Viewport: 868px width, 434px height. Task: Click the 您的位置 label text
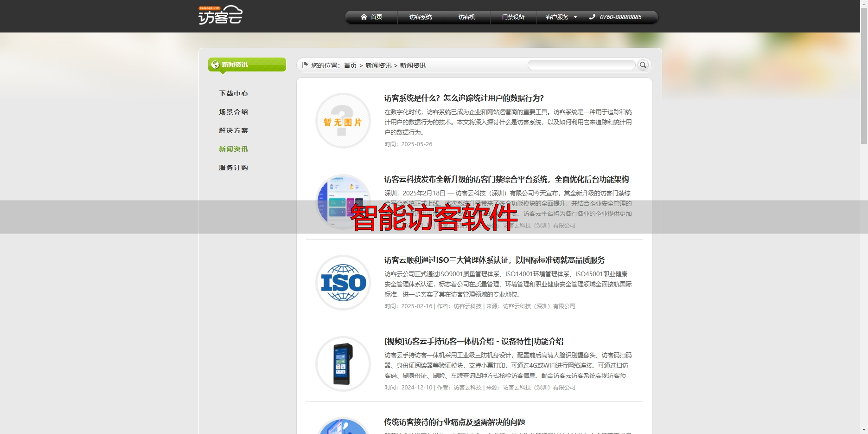(x=326, y=65)
